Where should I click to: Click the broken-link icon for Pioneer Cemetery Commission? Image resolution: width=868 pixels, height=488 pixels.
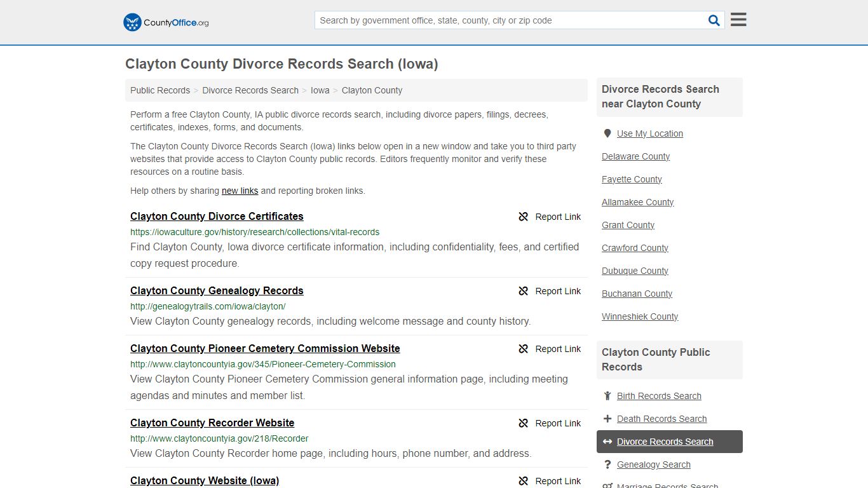pyautogui.click(x=524, y=349)
